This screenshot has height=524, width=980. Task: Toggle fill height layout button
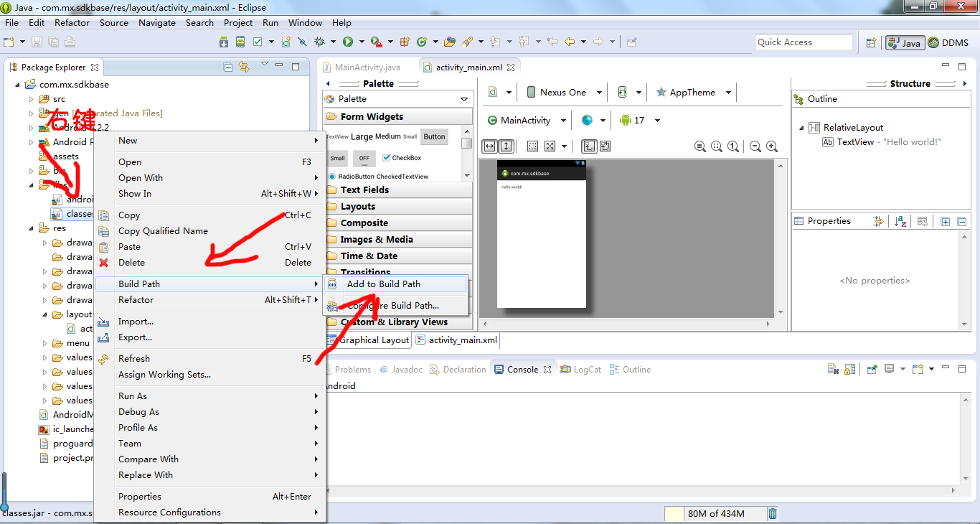[506, 146]
